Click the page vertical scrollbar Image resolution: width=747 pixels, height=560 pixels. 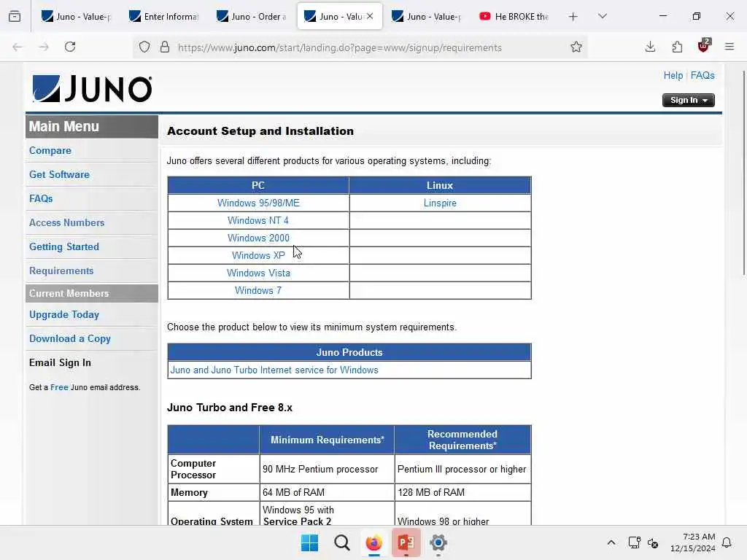[x=743, y=172]
